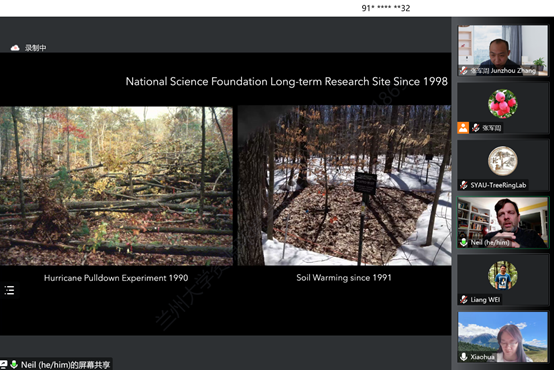The image size is (554, 370).
Task: Click SYAU-TreeRingLab's muted microphone icon
Action: coord(464,185)
